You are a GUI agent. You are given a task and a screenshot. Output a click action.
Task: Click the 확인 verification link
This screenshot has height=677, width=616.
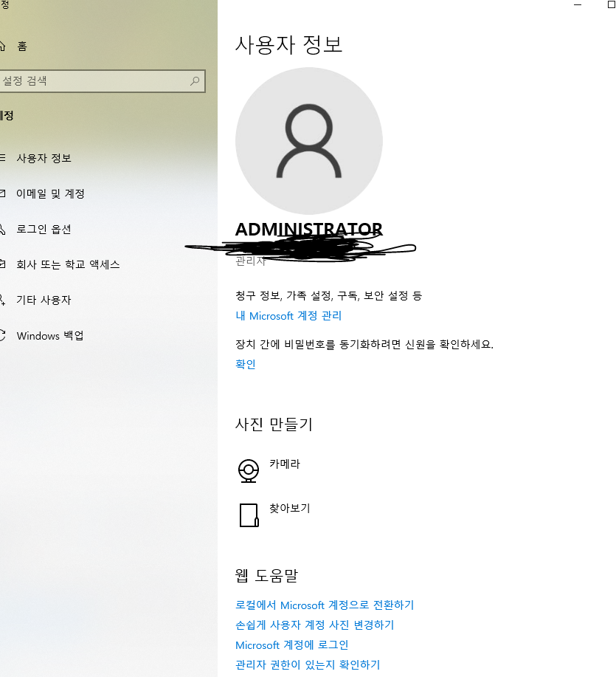point(246,364)
